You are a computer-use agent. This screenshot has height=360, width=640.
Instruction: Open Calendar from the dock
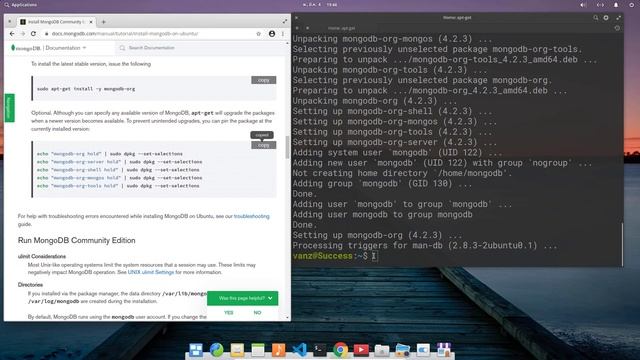click(258, 350)
